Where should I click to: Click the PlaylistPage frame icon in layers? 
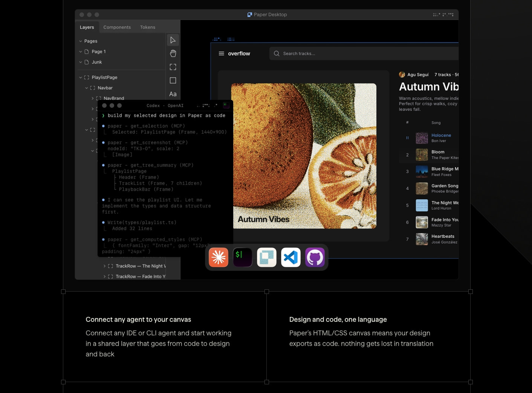(87, 77)
